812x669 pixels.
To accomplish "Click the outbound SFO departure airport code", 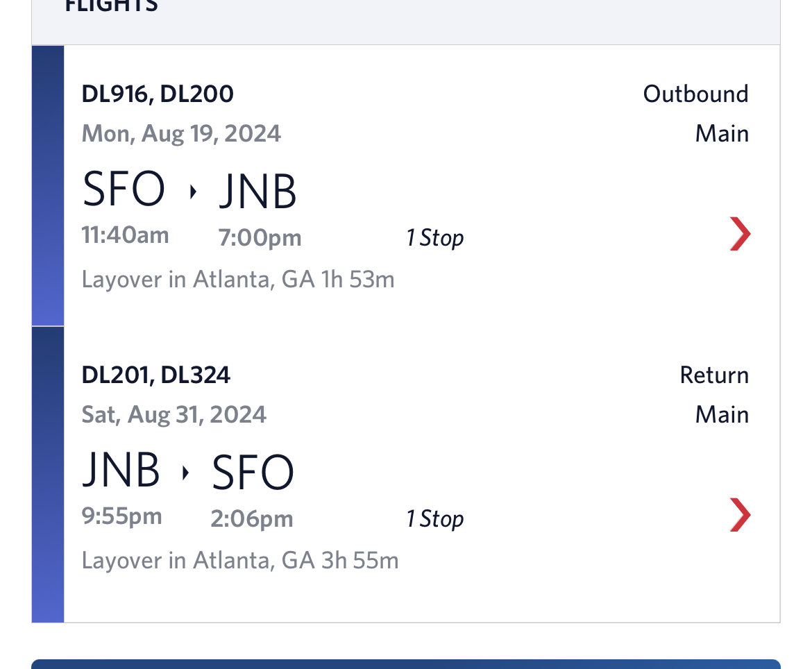I will [x=124, y=190].
